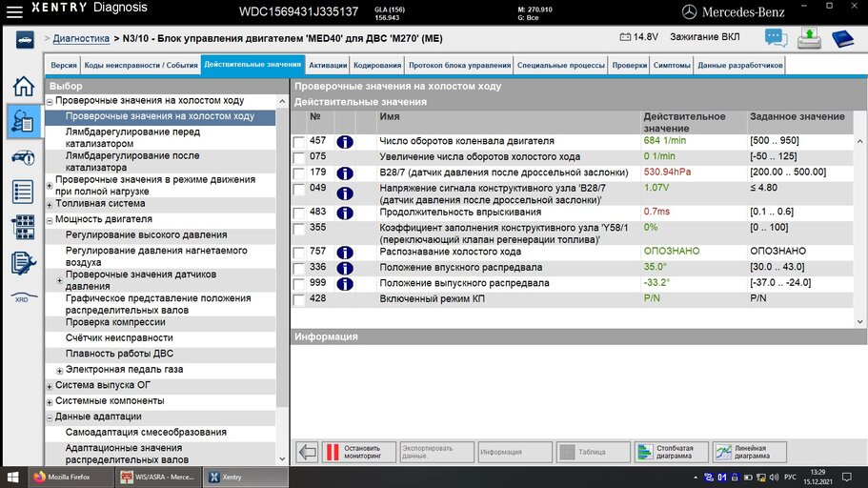
Task: Tick checkbox for row 179
Action: [x=299, y=173]
